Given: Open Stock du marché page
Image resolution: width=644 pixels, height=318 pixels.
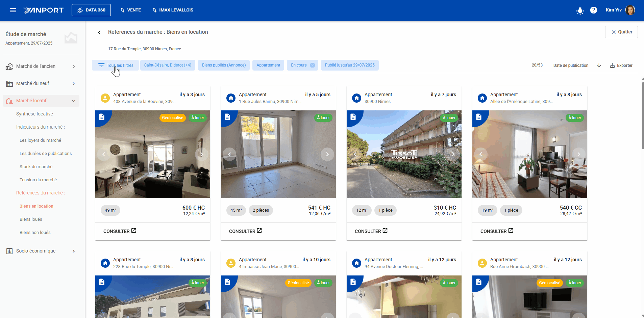Looking at the screenshot, I should pos(36,167).
